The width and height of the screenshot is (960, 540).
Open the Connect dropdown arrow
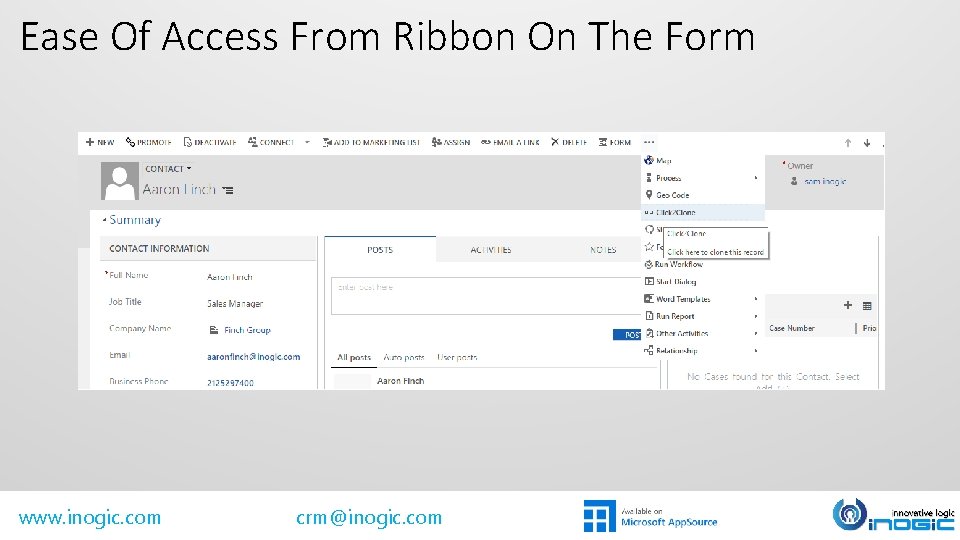(x=307, y=142)
